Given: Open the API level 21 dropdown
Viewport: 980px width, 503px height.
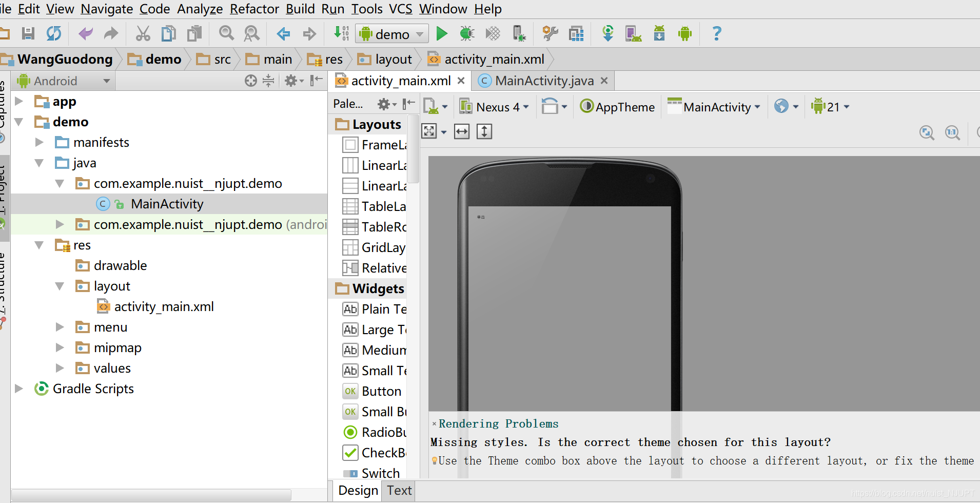Looking at the screenshot, I should pyautogui.click(x=830, y=107).
